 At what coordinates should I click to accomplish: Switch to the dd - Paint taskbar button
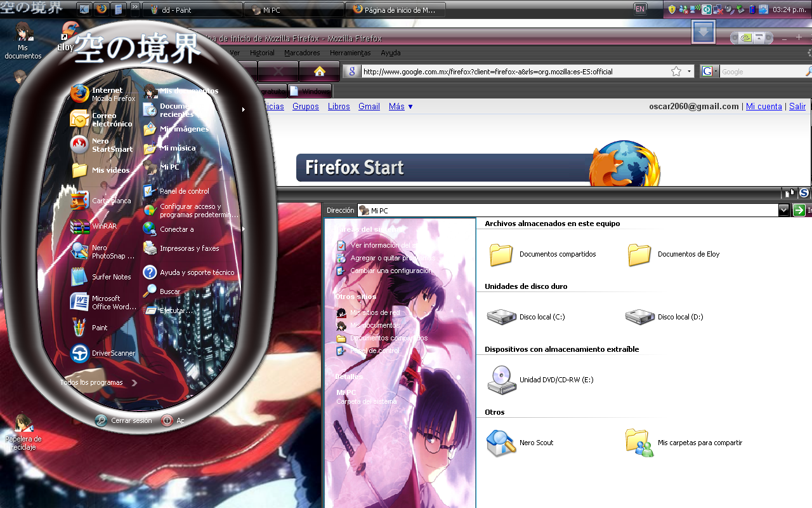(x=192, y=10)
